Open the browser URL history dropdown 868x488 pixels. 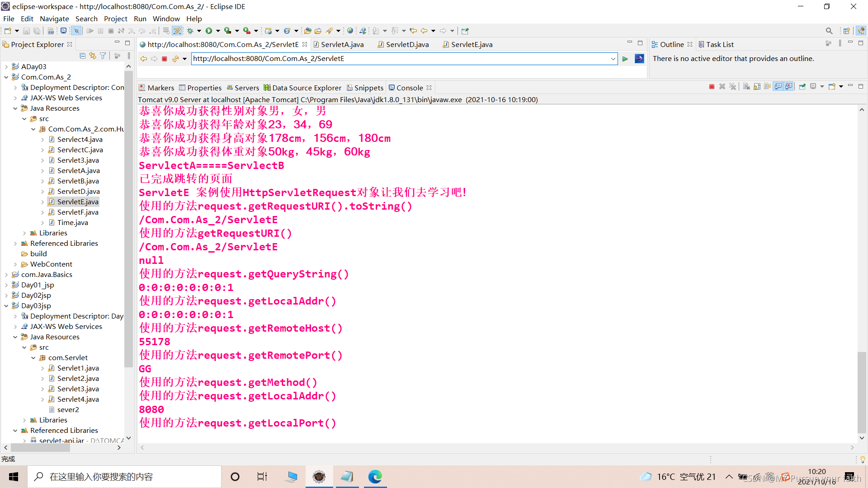click(x=613, y=59)
